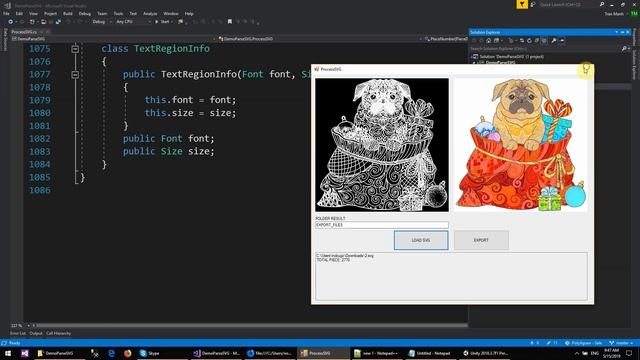Collapse the TextRegionInfo class code block
This screenshot has width=640, height=360.
[75, 49]
